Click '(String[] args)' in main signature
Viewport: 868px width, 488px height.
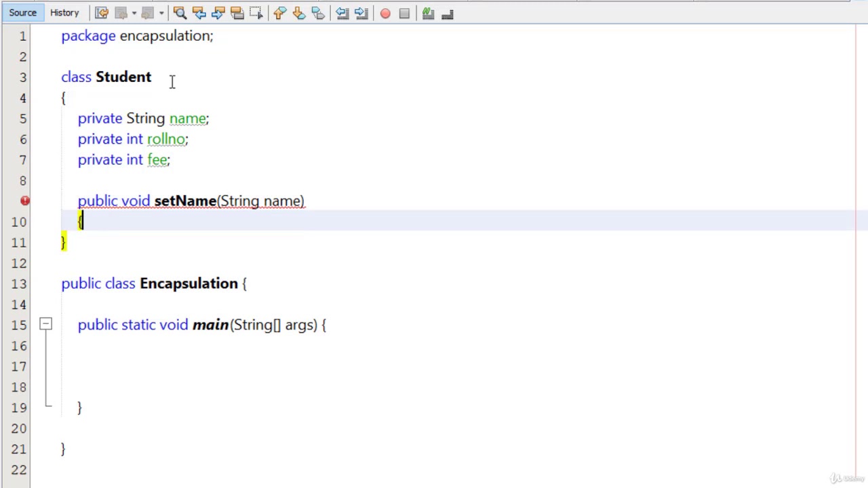(274, 325)
